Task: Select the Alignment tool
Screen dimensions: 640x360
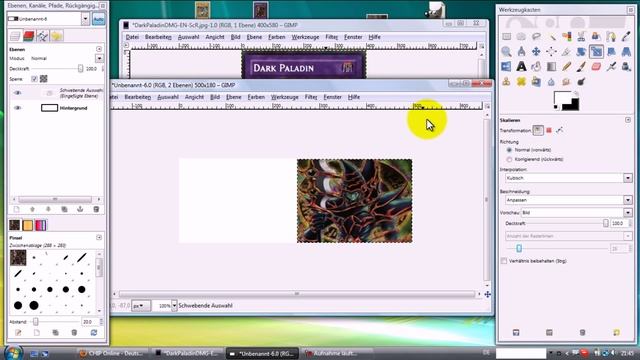Action: [x=551, y=51]
